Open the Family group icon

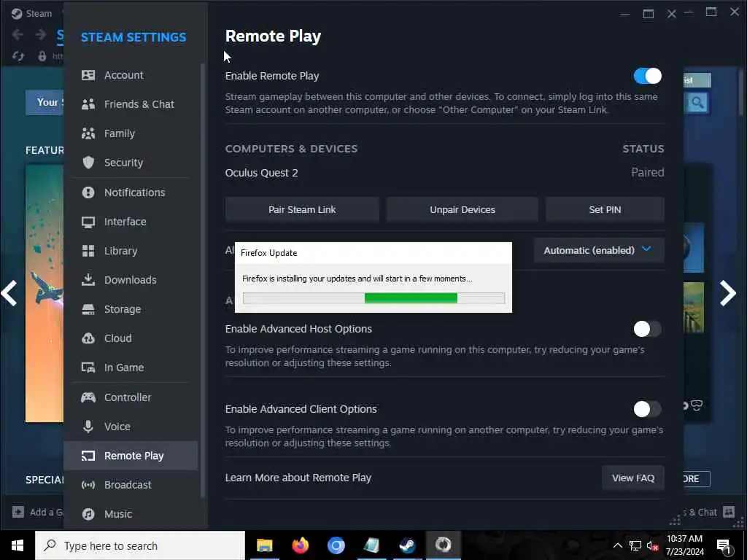click(88, 133)
